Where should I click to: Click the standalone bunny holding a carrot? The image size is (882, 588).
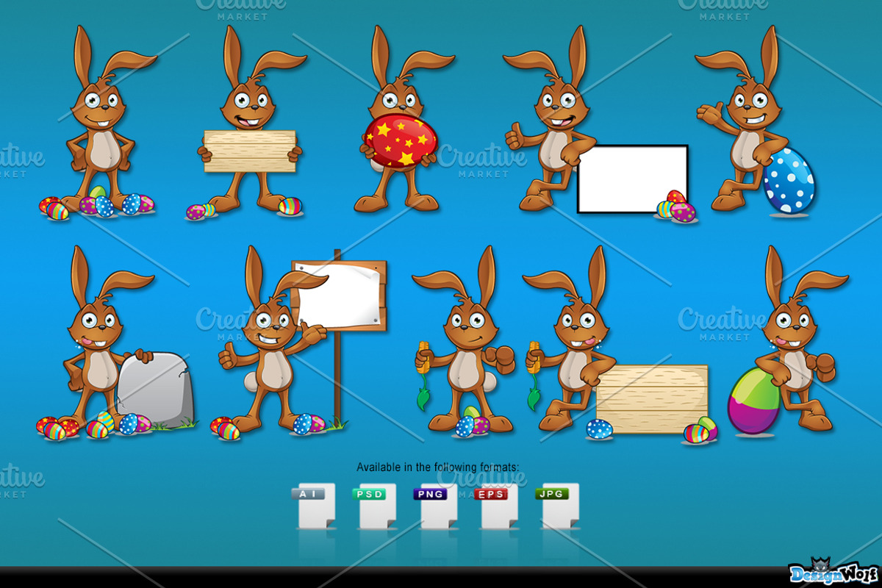(465, 338)
